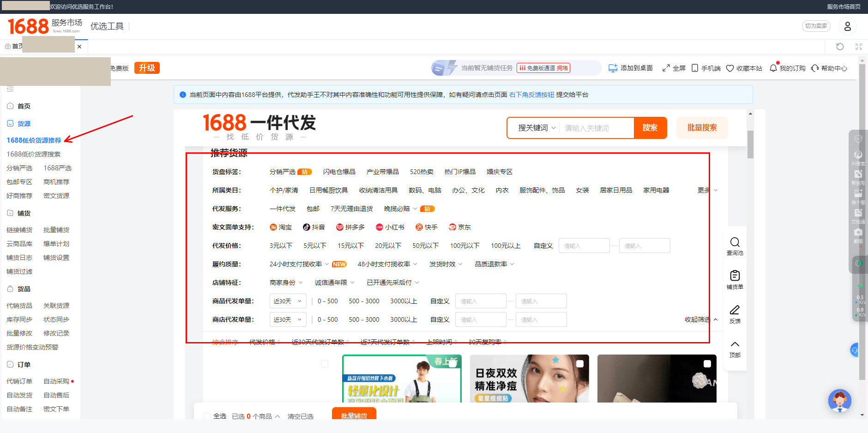The image size is (868, 433).
Task: Click the 截图 camera screenshot tool
Action: 858,235
